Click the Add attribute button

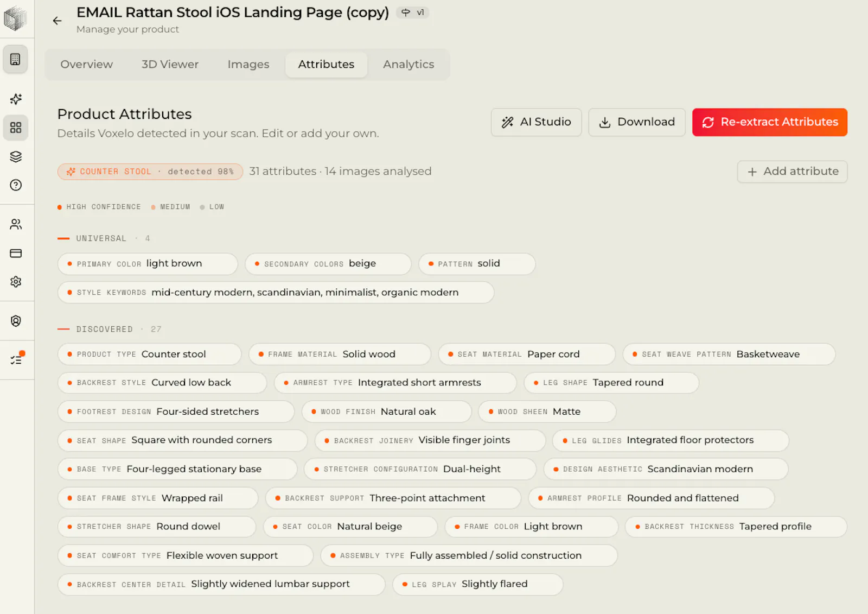coord(792,172)
